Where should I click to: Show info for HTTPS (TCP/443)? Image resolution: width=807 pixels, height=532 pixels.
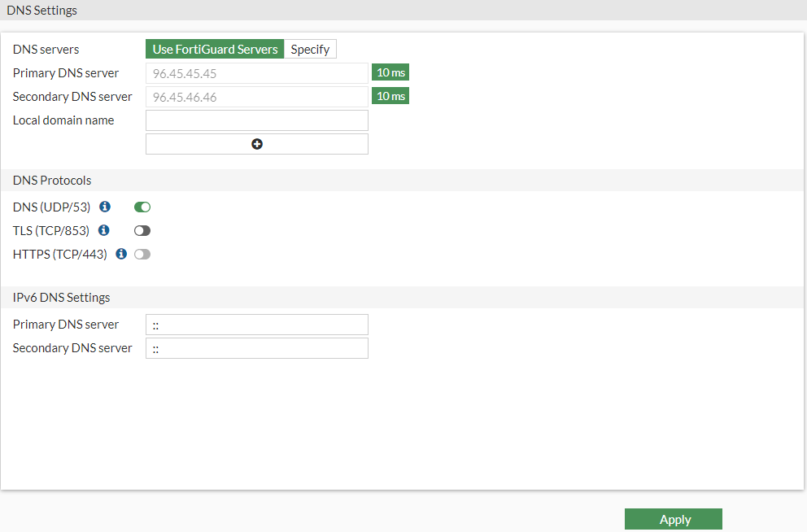point(121,254)
